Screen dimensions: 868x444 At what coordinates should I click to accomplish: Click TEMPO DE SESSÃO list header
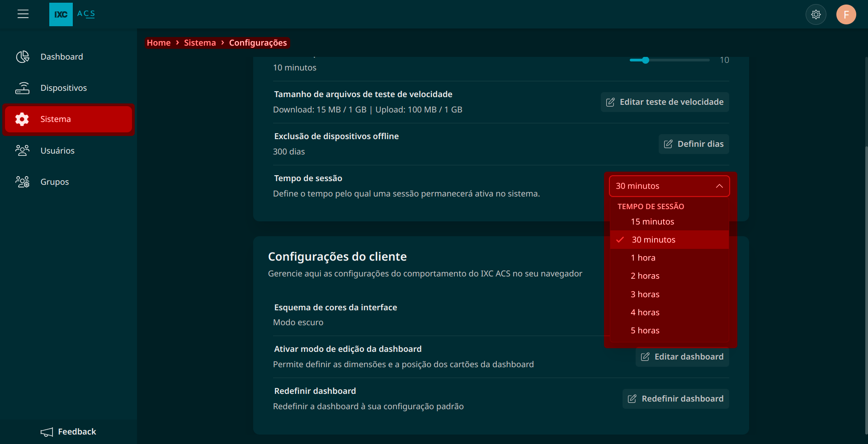[x=651, y=206]
